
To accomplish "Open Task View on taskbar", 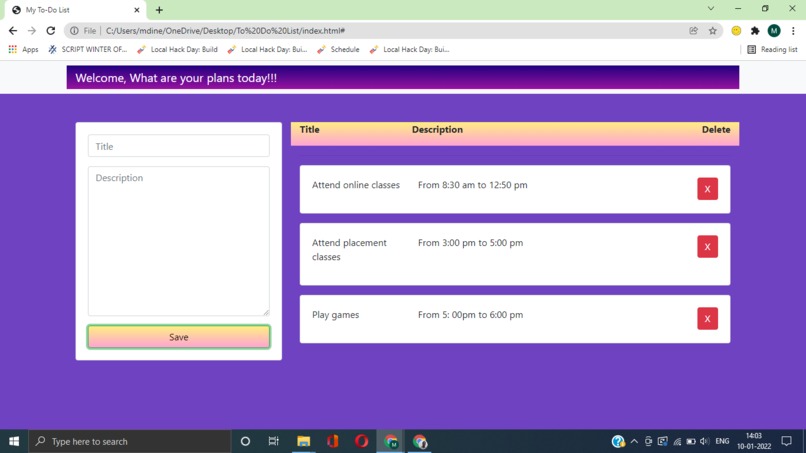I will [273, 441].
